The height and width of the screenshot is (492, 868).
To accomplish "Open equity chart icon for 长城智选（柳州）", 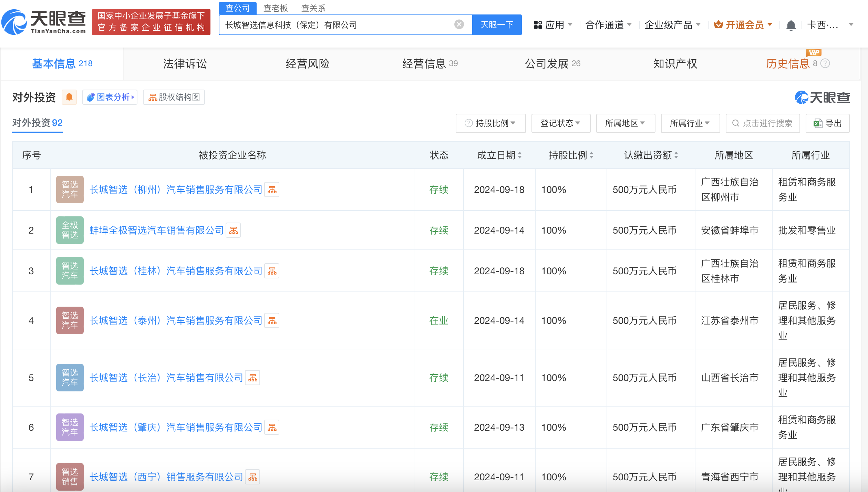I will [272, 189].
